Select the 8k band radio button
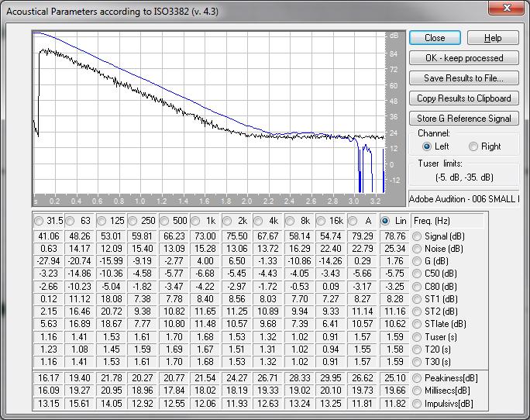 tap(290, 221)
